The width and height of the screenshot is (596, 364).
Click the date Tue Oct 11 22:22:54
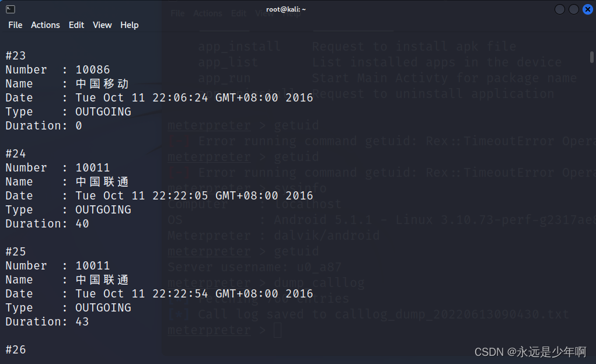click(x=142, y=293)
